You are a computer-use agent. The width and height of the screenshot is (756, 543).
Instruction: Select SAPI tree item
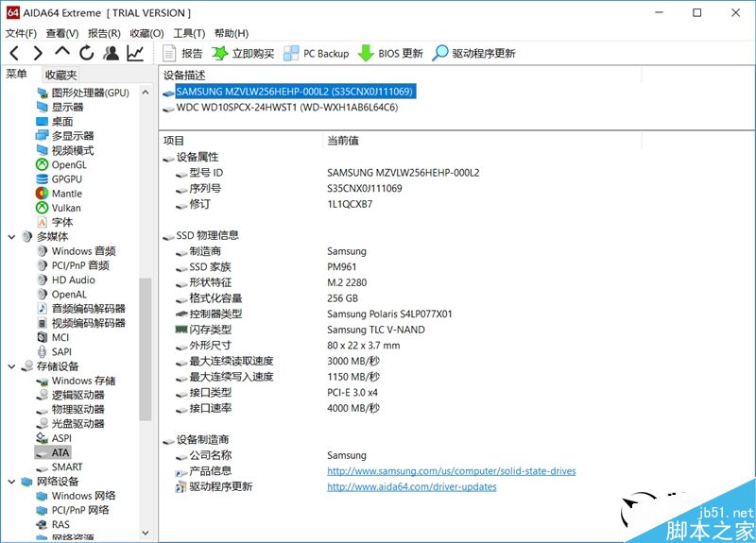click(55, 351)
